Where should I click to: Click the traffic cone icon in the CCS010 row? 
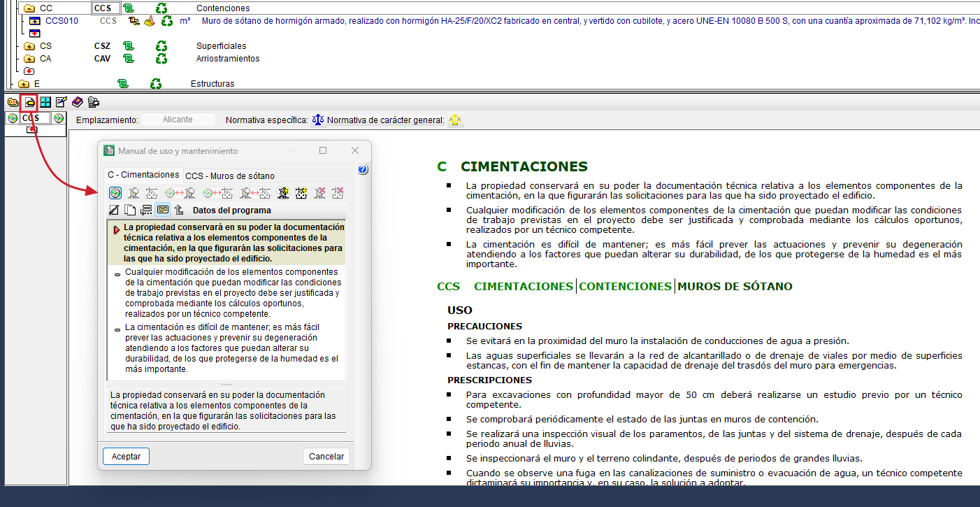click(150, 21)
